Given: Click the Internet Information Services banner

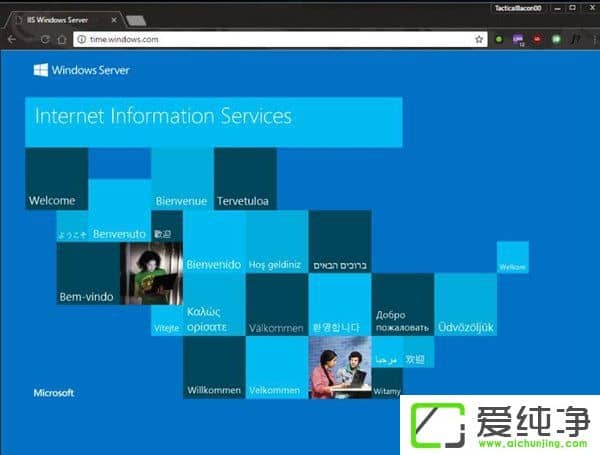Looking at the screenshot, I should (x=214, y=122).
